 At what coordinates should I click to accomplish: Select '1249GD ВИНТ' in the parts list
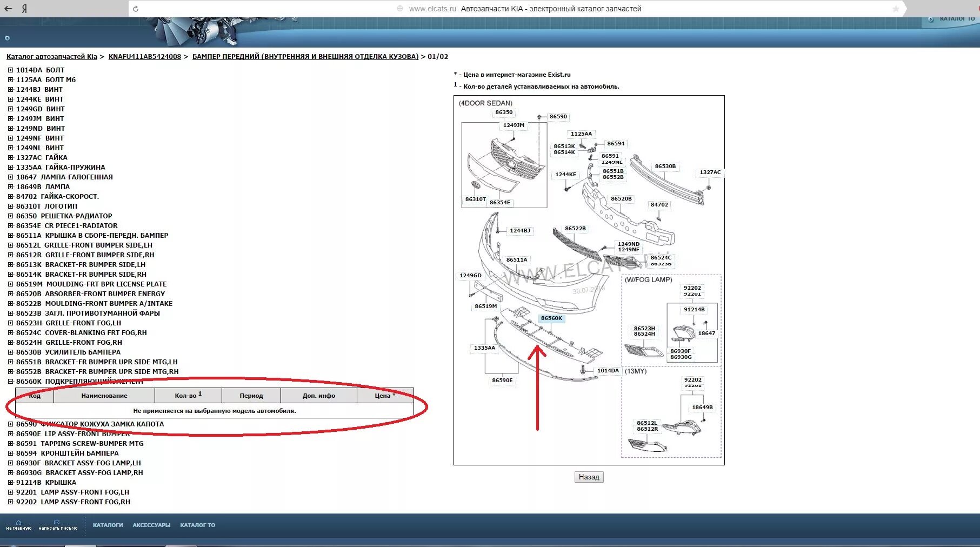(x=41, y=109)
